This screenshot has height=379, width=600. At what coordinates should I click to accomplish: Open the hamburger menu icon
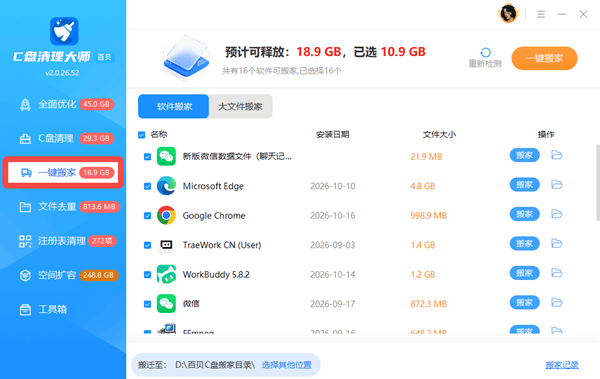541,15
